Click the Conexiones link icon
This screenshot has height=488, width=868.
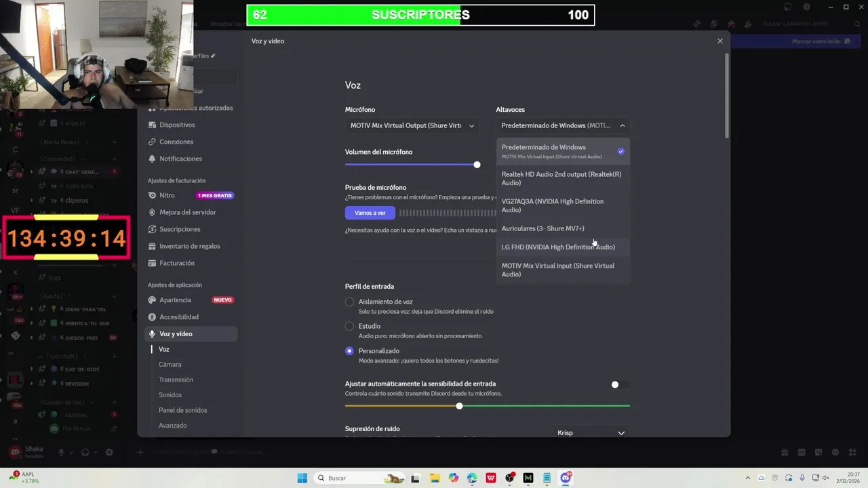click(153, 142)
